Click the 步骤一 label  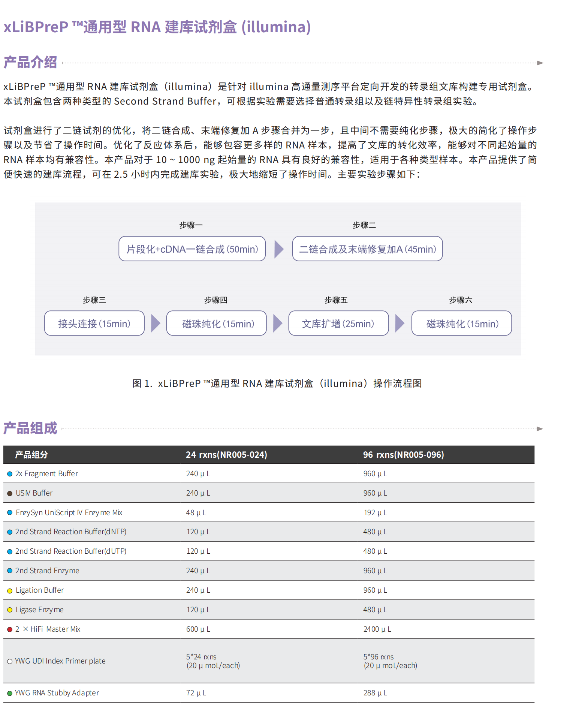tap(191, 225)
